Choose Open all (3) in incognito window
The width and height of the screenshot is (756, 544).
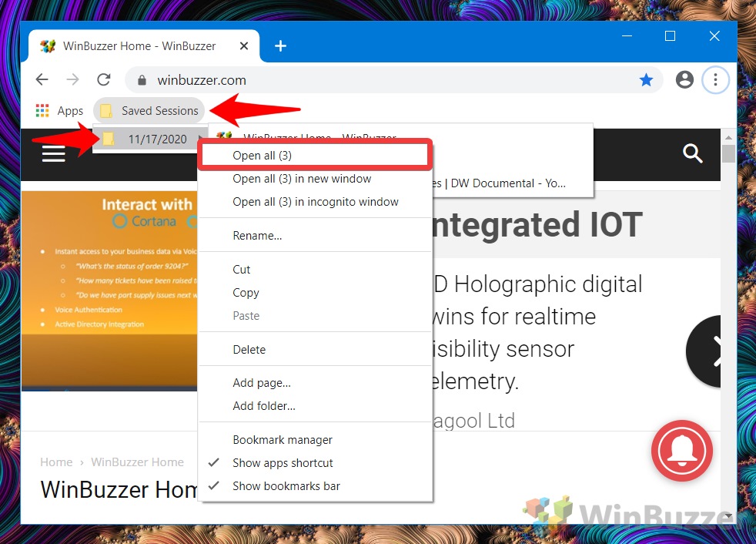point(314,202)
